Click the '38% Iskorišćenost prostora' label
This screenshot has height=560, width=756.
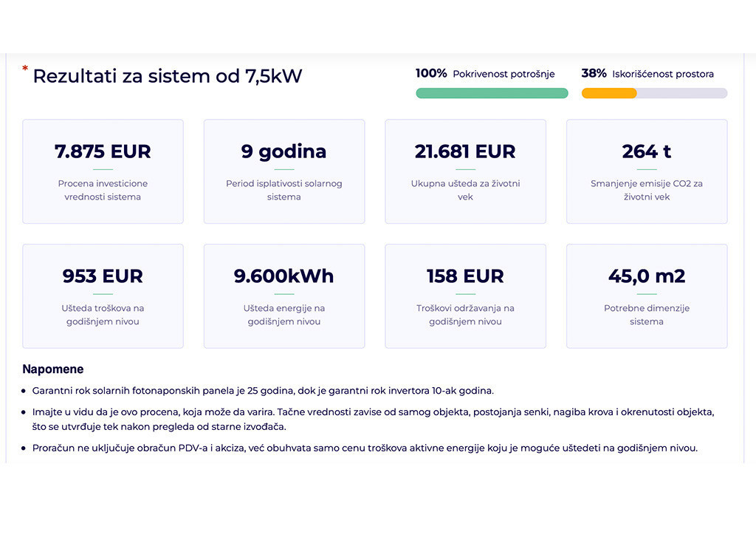pos(647,74)
